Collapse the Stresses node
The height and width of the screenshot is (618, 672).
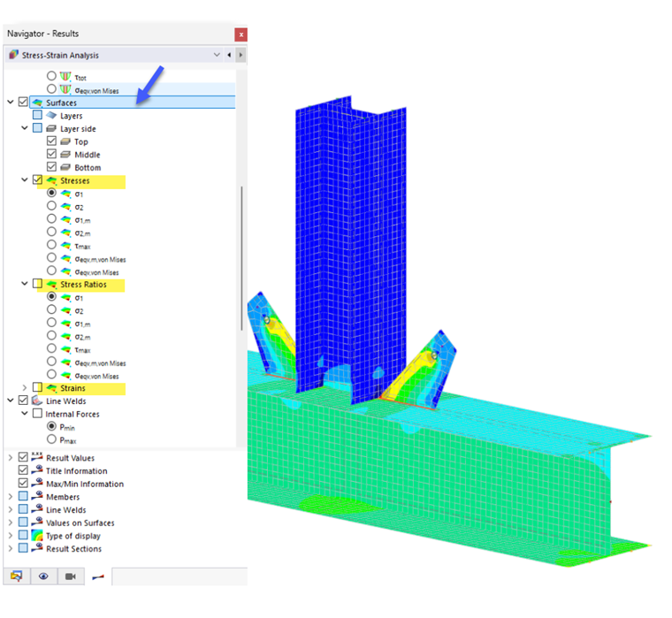click(25, 179)
